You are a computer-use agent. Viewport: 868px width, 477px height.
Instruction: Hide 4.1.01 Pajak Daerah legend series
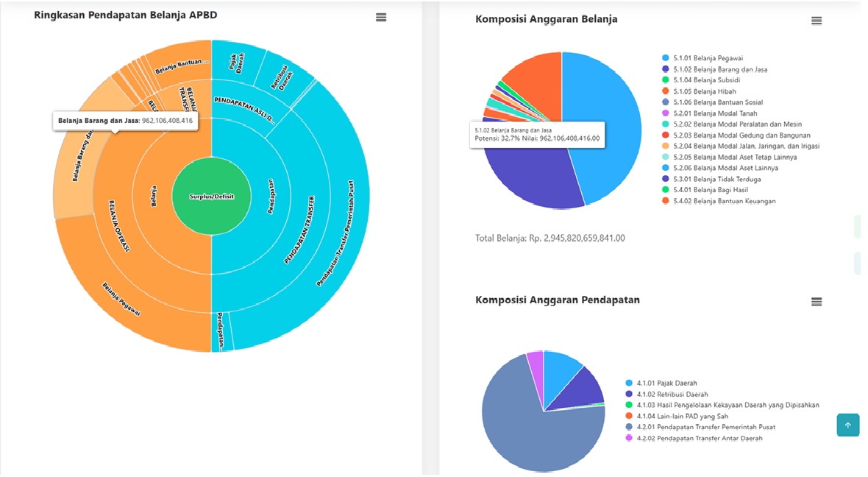(x=666, y=384)
